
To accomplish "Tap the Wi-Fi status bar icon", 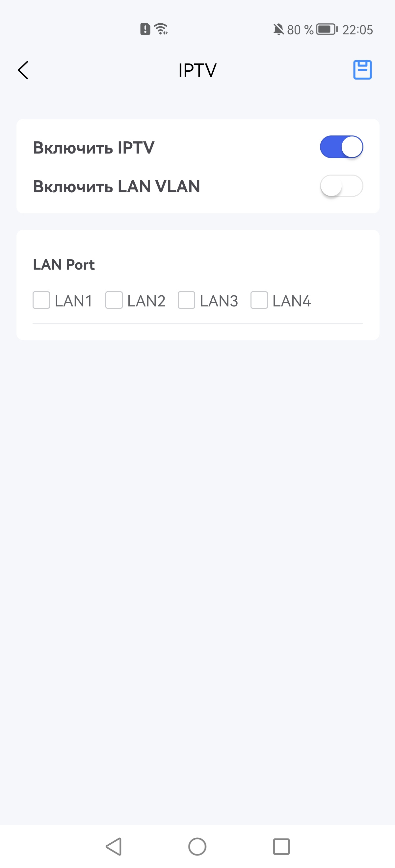I will tap(161, 29).
